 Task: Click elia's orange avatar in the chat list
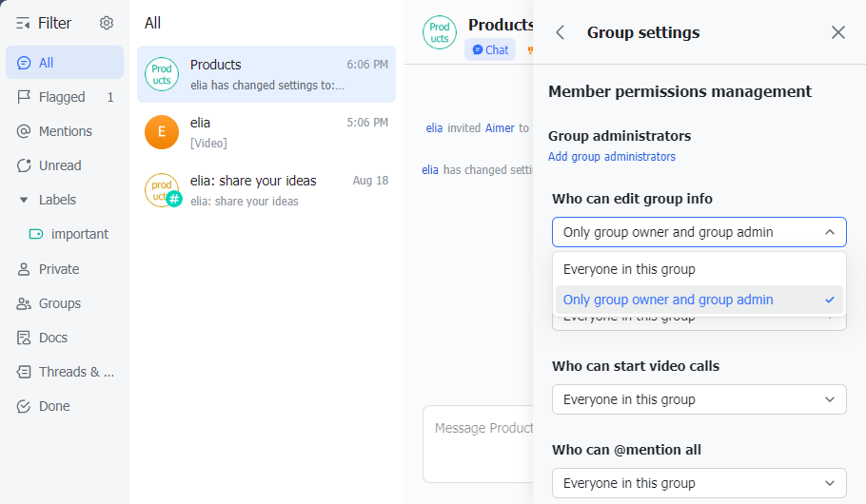[162, 132]
